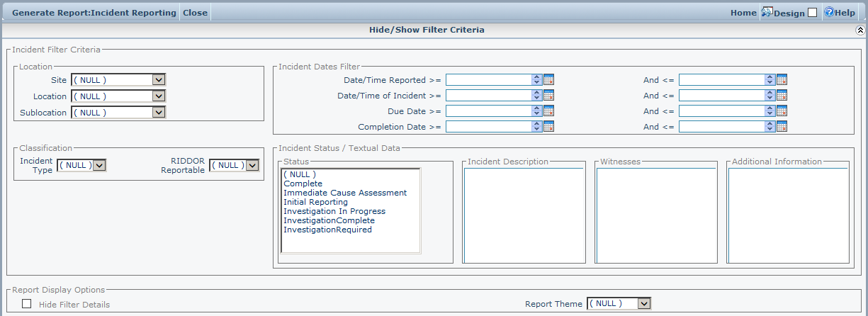Click Generate Report:Incident Reporting menu item
Viewport: 868px width, 316px height.
(94, 13)
